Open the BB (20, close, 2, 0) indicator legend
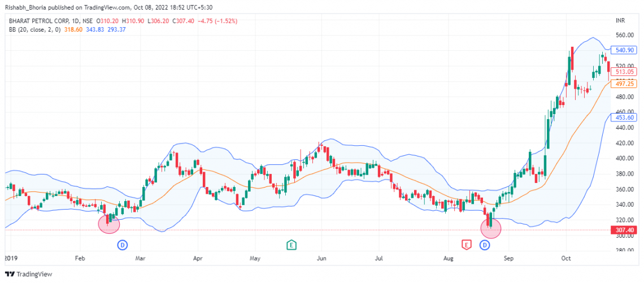This screenshot has width=644, height=283. (34, 29)
